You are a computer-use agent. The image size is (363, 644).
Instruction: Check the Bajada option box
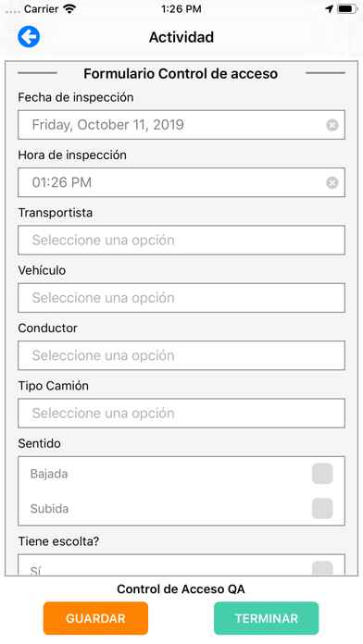[x=322, y=474]
